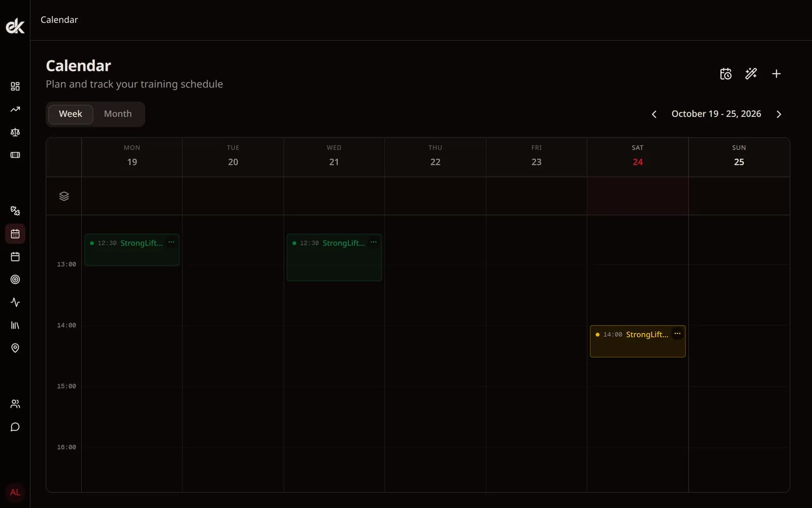Click the plus icon to add event
812x508 pixels.
coord(776,74)
